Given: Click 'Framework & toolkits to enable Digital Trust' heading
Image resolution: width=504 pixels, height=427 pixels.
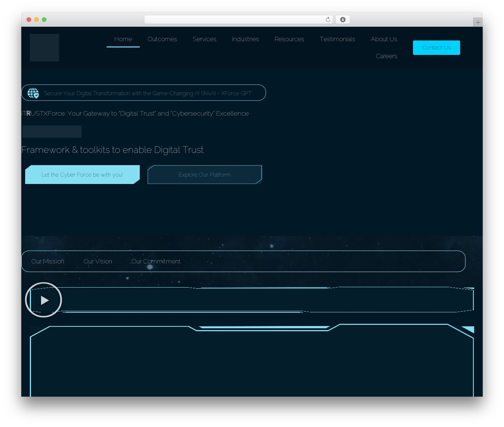Looking at the screenshot, I should click(113, 150).
